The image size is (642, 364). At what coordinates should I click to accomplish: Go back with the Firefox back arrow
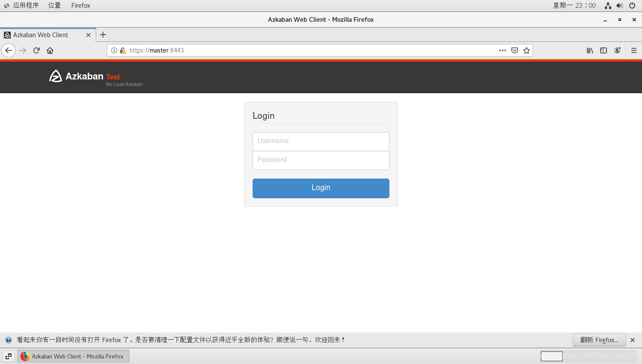coord(9,50)
